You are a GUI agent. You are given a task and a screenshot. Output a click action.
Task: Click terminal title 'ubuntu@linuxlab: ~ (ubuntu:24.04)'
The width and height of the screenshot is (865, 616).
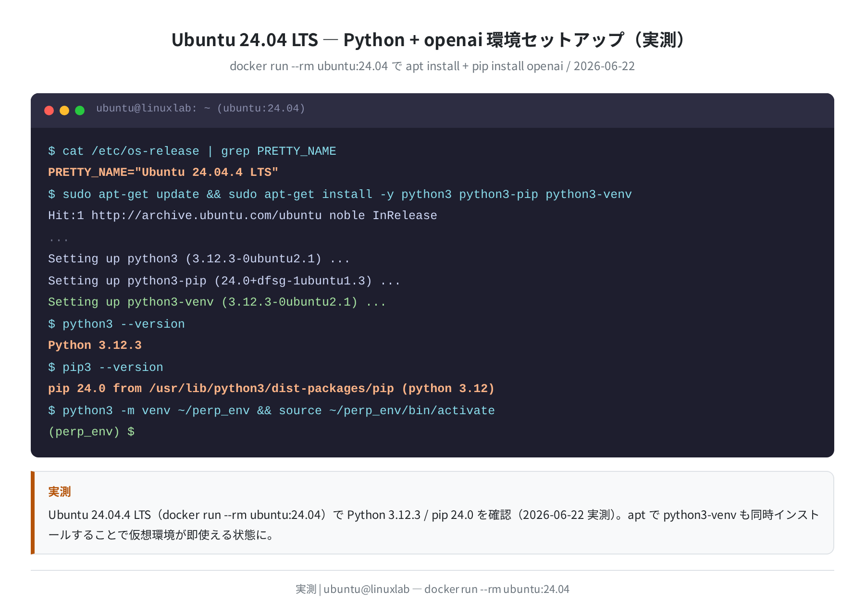click(200, 109)
